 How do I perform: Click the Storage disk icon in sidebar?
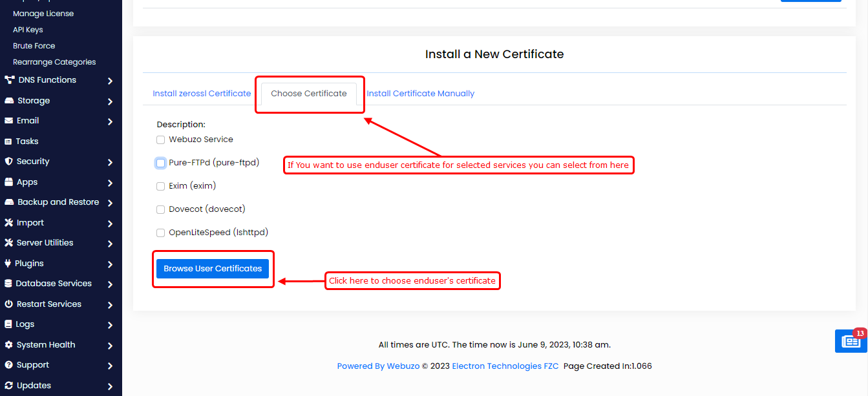[x=9, y=101]
